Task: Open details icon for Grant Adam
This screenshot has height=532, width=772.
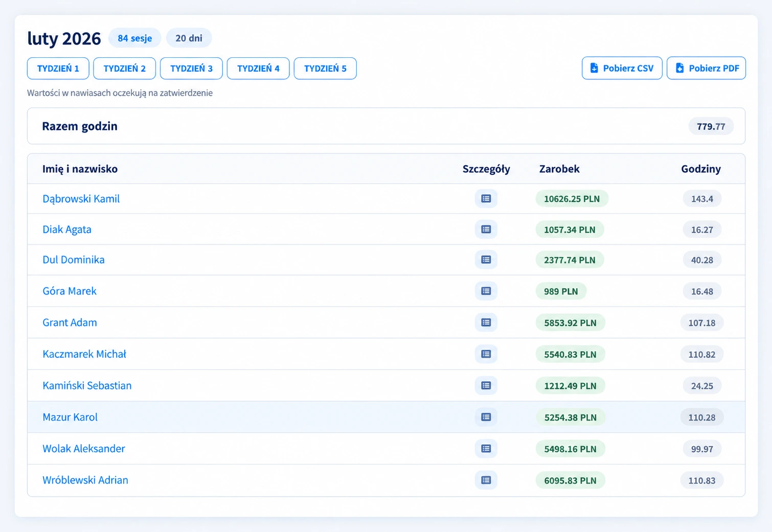Action: (x=486, y=322)
